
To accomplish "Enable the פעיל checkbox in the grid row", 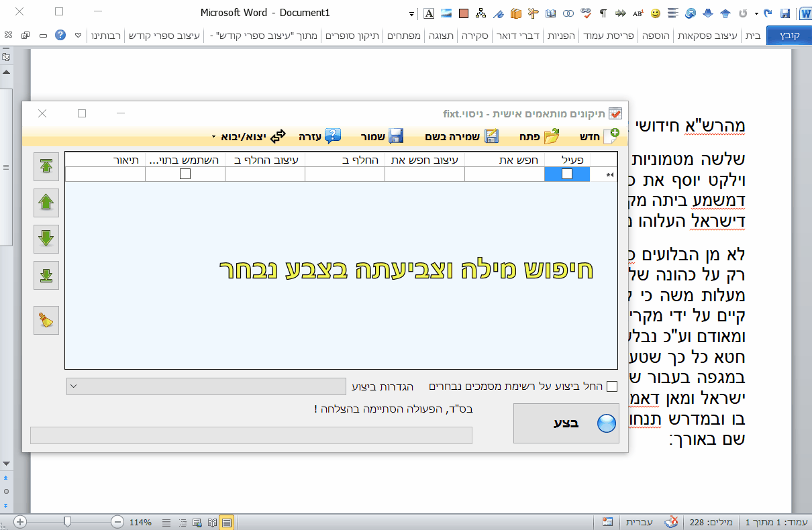I will pos(566,174).
